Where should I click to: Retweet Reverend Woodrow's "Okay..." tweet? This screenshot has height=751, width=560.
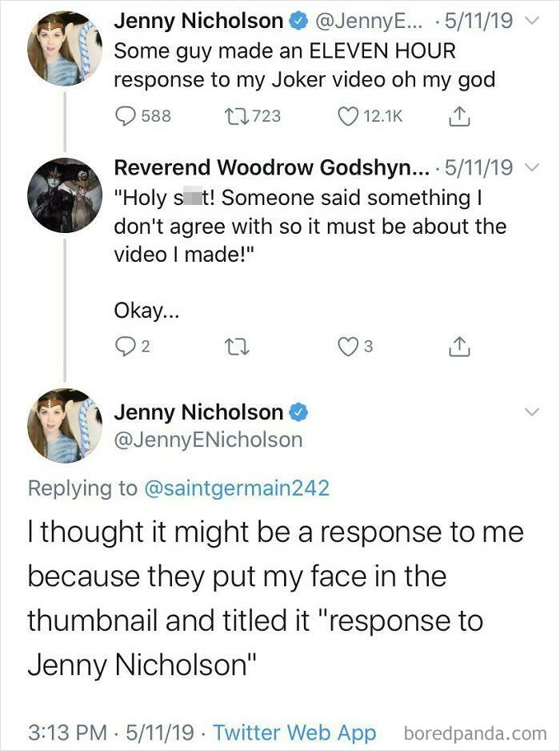point(237,347)
